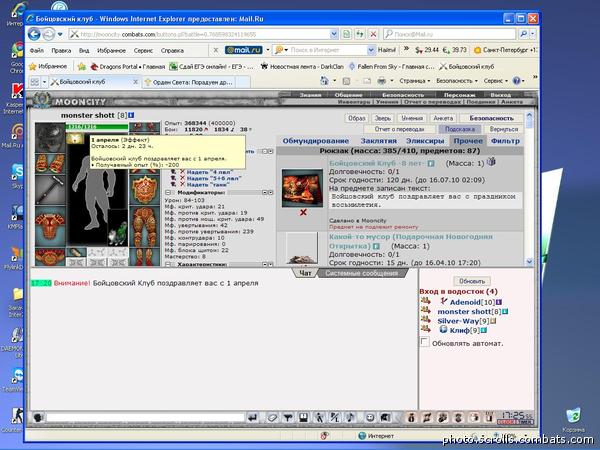Open the Справка menu
Screen dimensions: 600x450
click(x=172, y=51)
